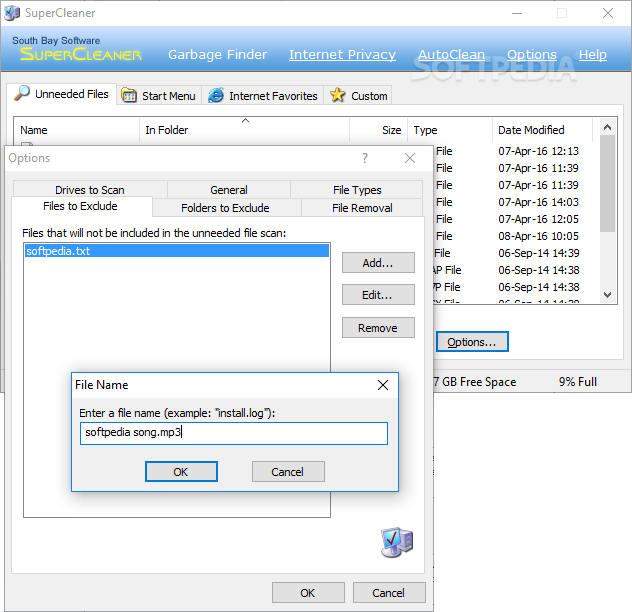The width and height of the screenshot is (632, 612).
Task: Click the Edit... button
Action: pyautogui.click(x=378, y=295)
